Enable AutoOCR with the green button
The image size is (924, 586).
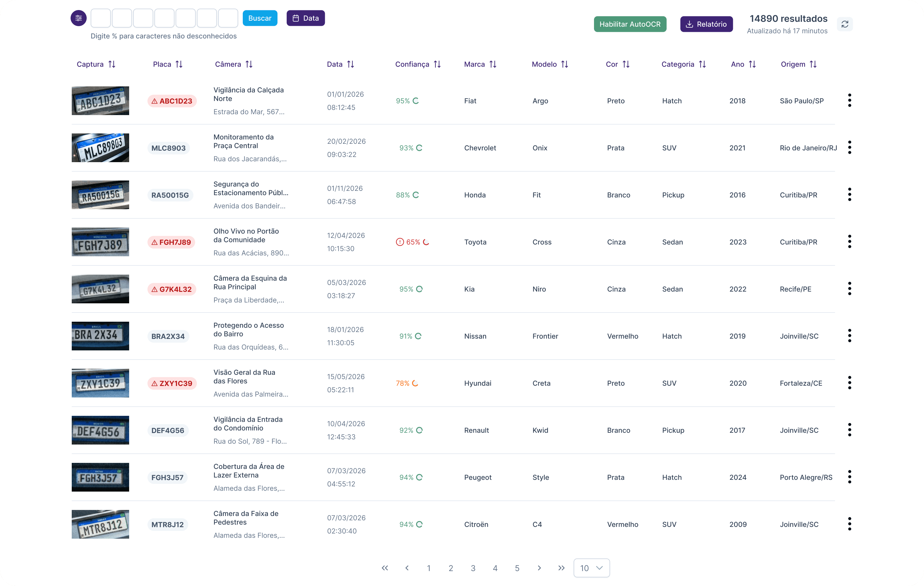tap(630, 24)
